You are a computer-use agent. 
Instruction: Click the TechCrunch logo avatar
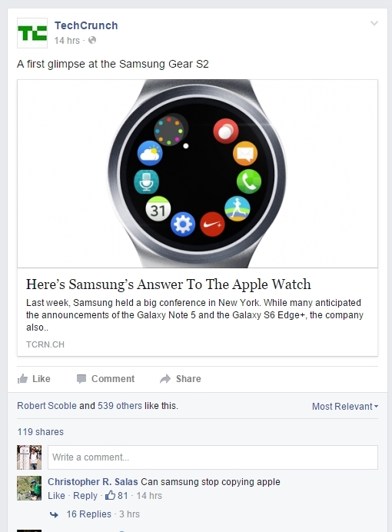32,33
